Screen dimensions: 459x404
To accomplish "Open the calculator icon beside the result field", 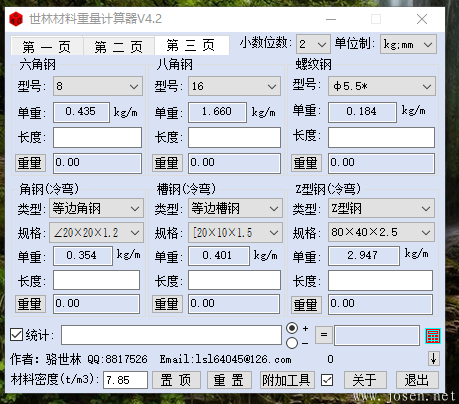I will (x=433, y=336).
